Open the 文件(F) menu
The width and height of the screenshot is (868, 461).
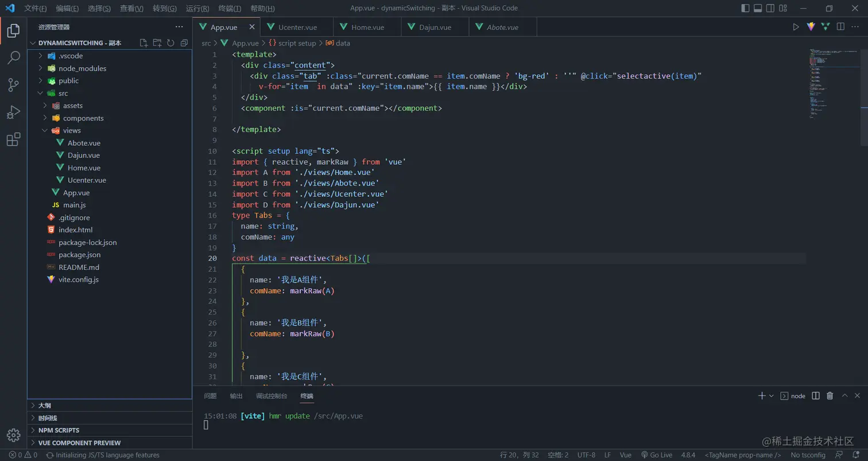point(36,8)
